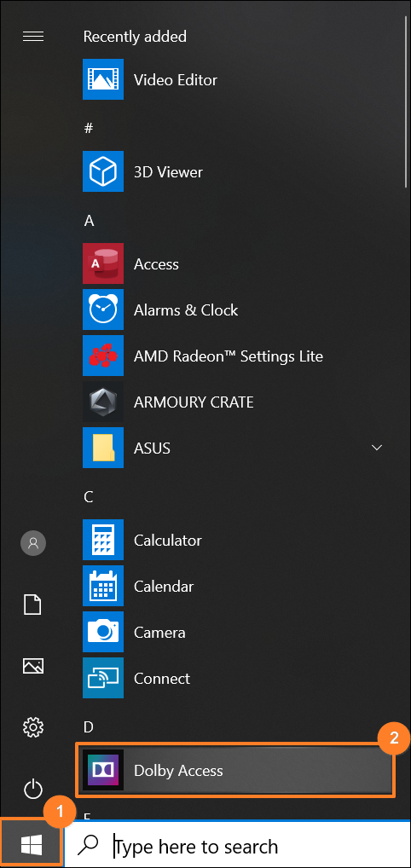Click the 'Calendar' label

tap(164, 587)
